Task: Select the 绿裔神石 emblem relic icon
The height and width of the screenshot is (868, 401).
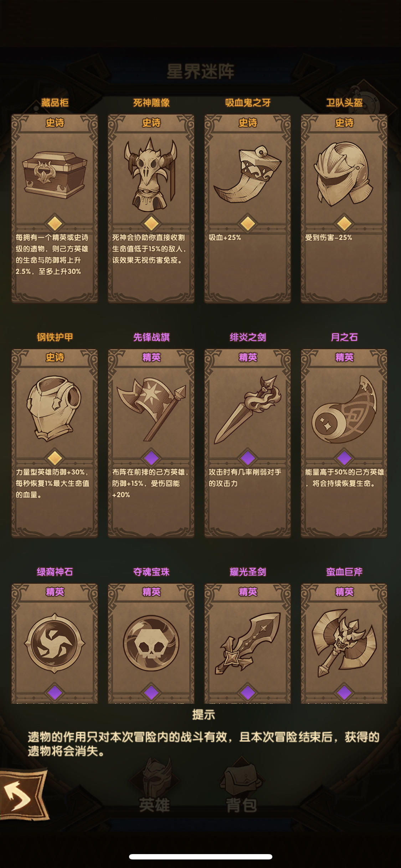Action: point(55,643)
